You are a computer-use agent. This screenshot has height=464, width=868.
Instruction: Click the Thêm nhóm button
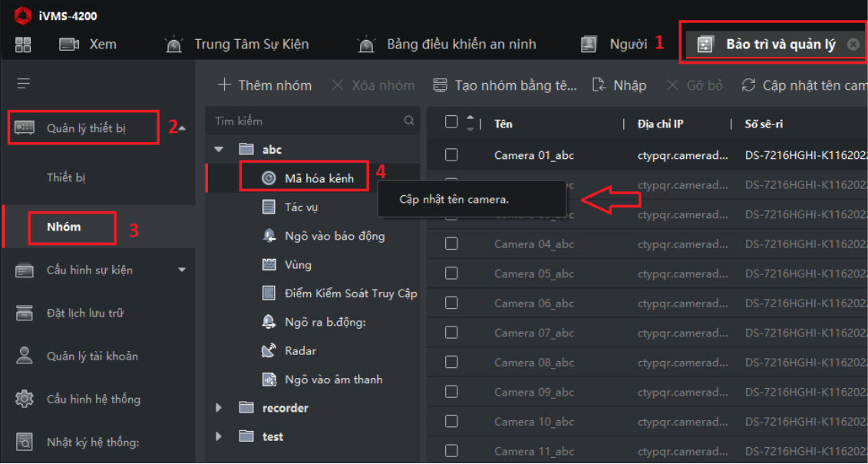[x=265, y=85]
